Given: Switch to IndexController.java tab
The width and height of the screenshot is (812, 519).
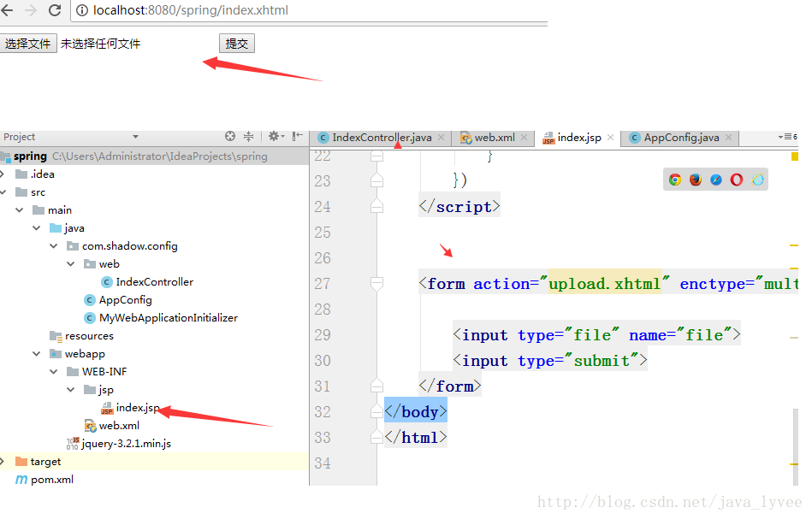Looking at the screenshot, I should (x=382, y=138).
